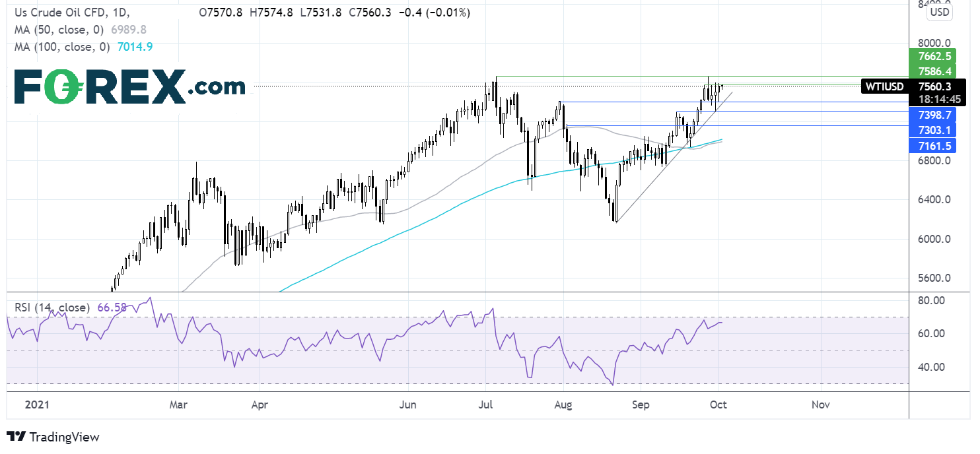Click the blue 7303.1 price label
Viewport: 980px width, 454px height.
932,129
